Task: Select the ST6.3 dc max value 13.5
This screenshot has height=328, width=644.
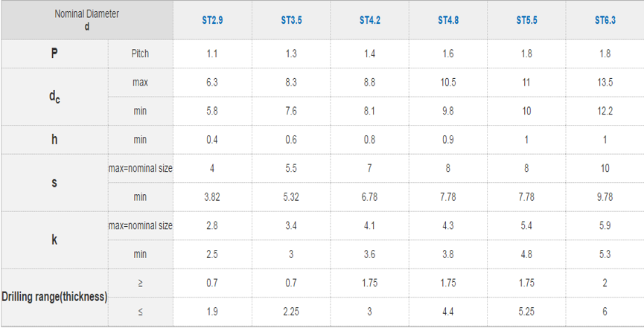Action: point(605,83)
